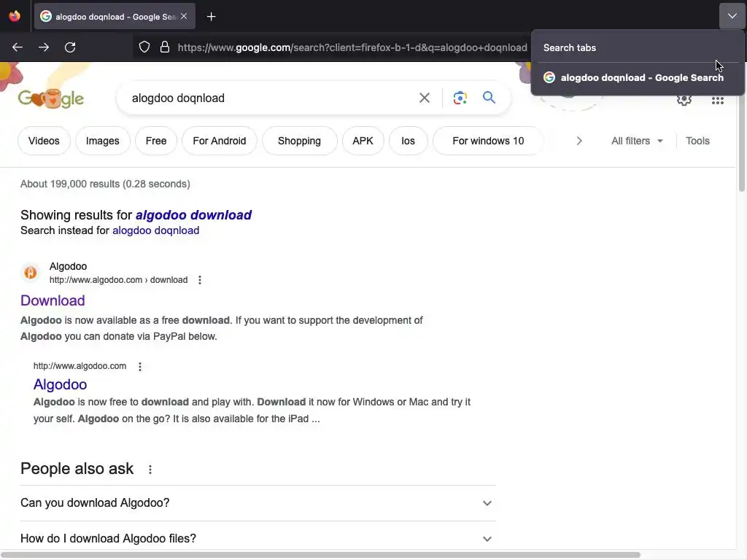Open the Tools button
This screenshot has width=747, height=560.
point(697,141)
